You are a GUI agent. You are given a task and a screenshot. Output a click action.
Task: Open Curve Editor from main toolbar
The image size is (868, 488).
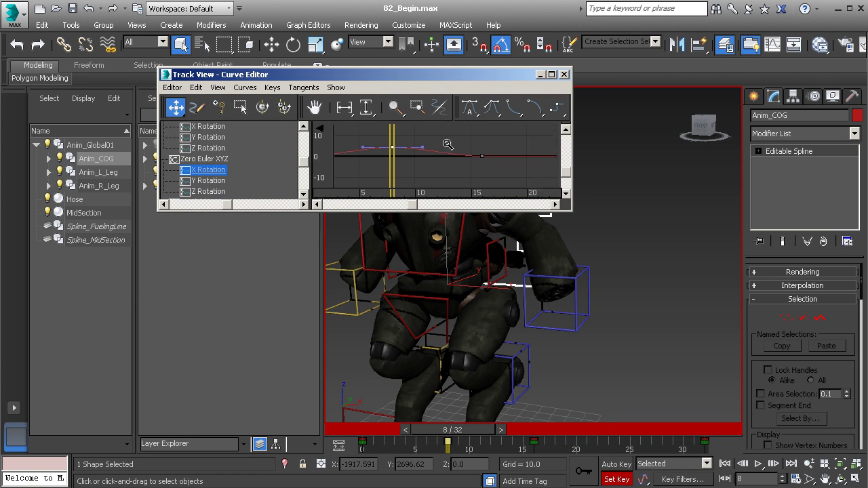pos(772,45)
